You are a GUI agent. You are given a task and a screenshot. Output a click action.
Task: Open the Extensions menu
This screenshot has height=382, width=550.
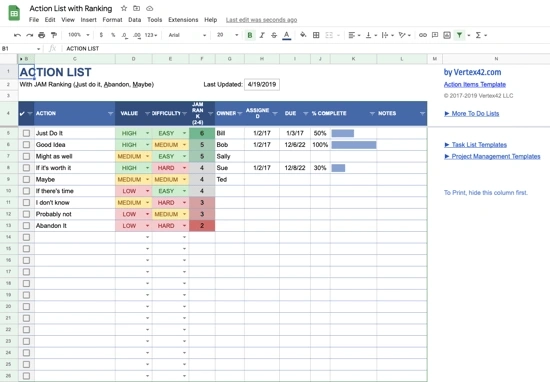point(183,20)
